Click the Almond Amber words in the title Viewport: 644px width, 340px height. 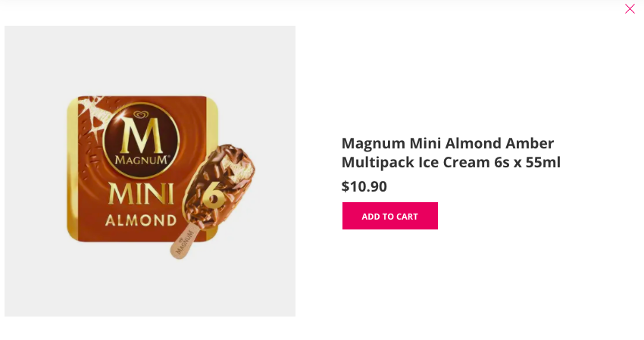[x=499, y=143]
